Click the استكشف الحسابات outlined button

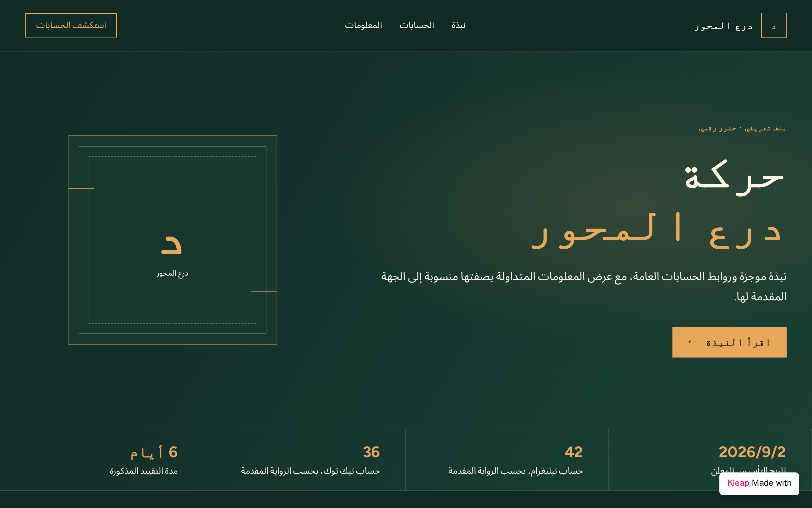point(71,25)
